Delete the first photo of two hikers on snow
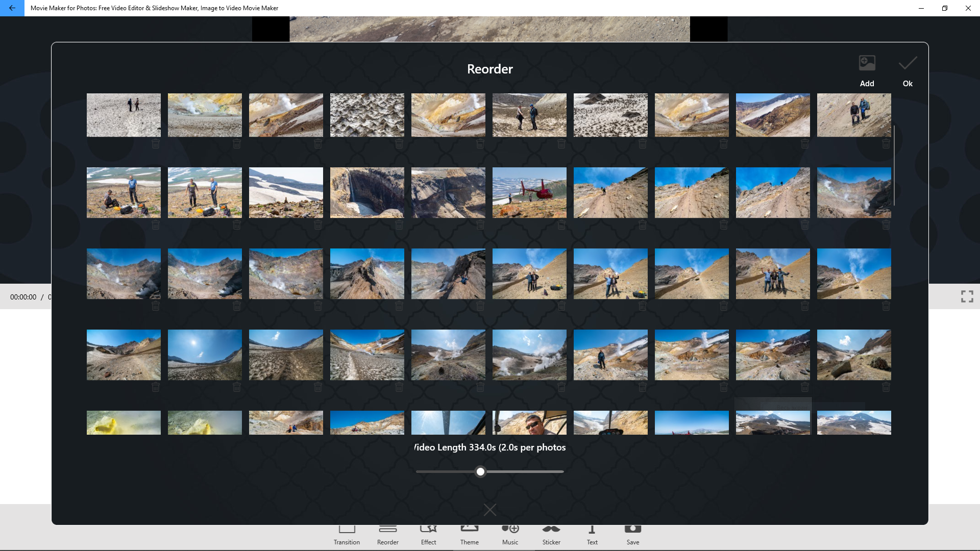This screenshot has height=551, width=980. point(156,144)
